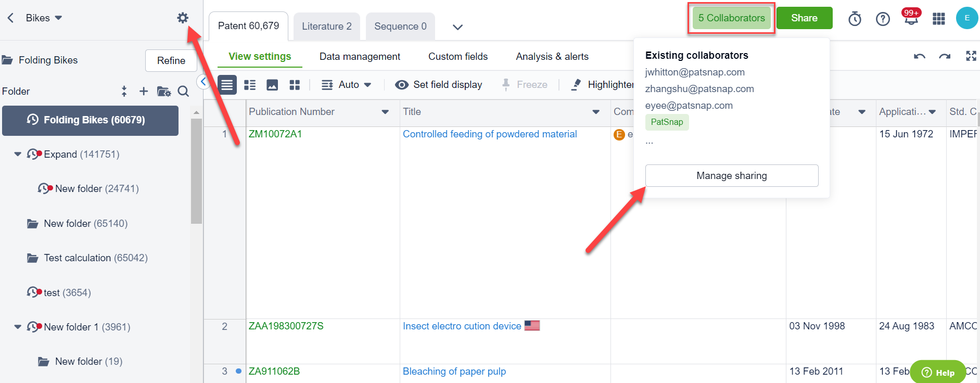Click the timer history icon
The height and width of the screenshot is (383, 980).
855,19
